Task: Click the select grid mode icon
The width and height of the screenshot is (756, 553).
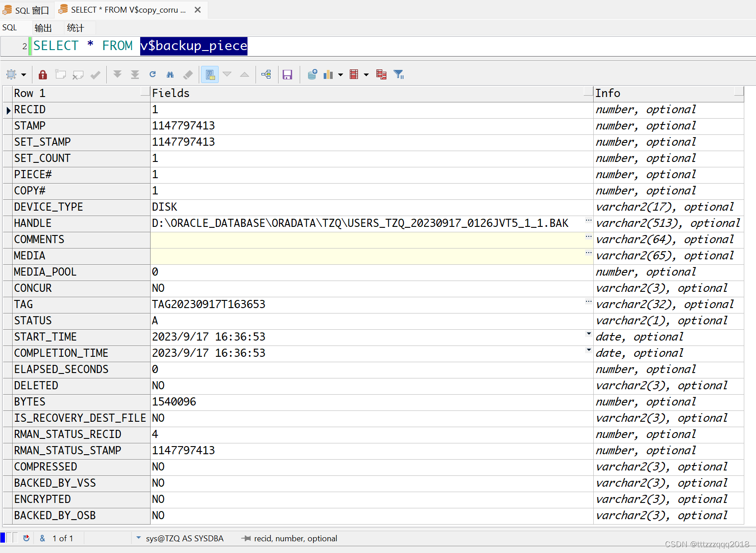Action: [11, 74]
